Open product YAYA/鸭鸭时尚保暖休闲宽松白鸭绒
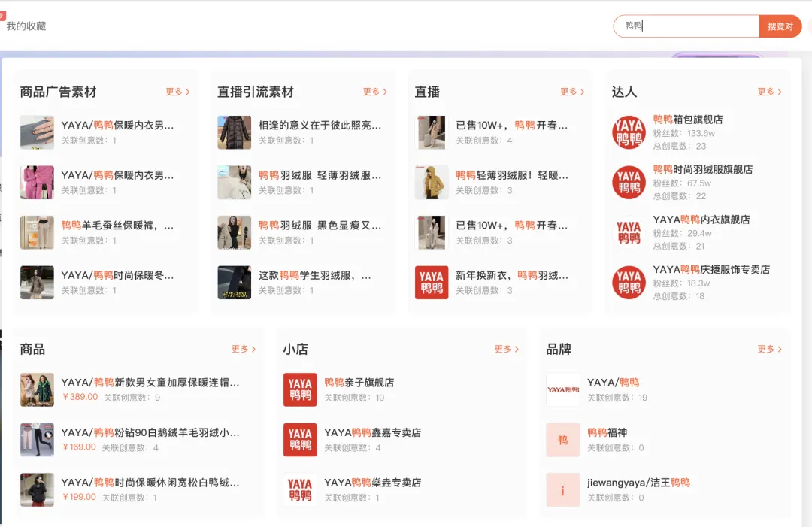This screenshot has width=812, height=527. click(150, 483)
